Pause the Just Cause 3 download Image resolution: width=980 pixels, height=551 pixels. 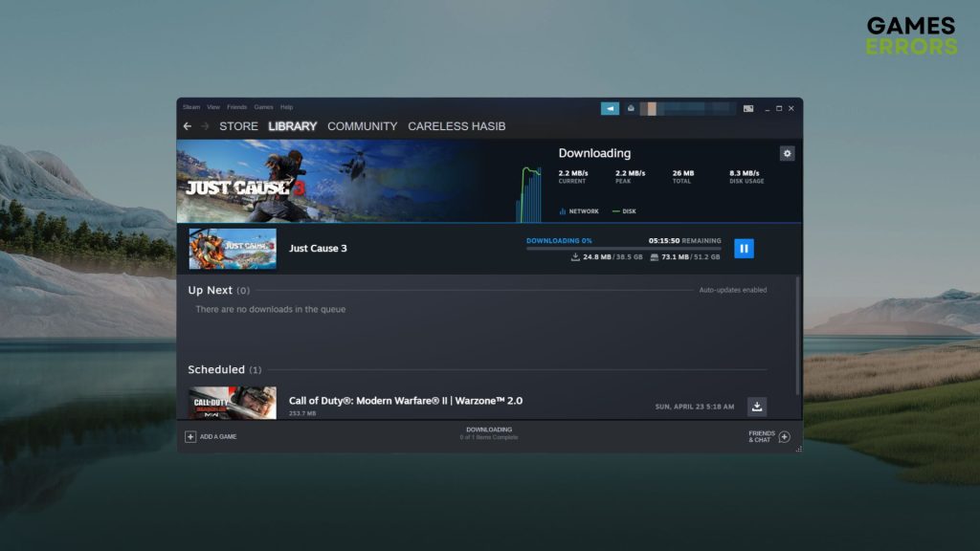(x=744, y=249)
